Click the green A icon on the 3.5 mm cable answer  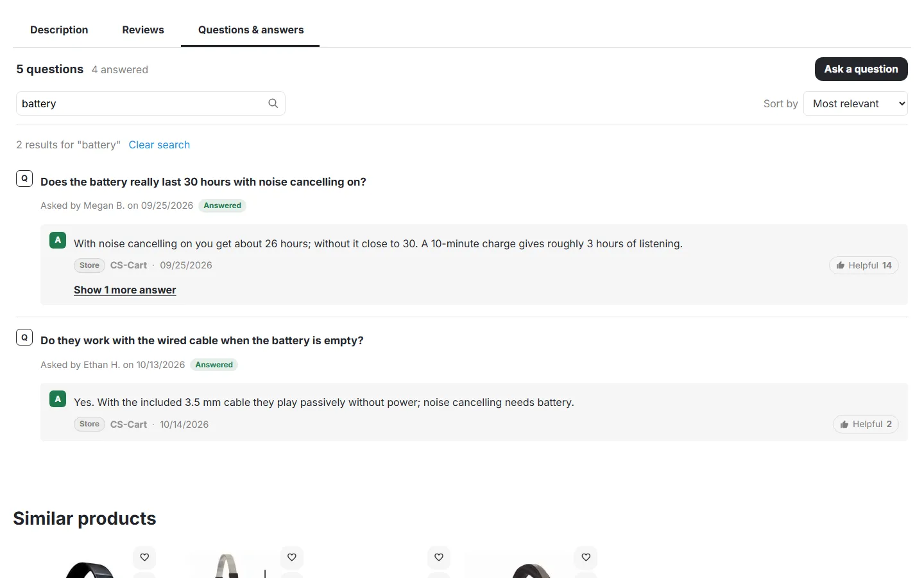tap(58, 399)
